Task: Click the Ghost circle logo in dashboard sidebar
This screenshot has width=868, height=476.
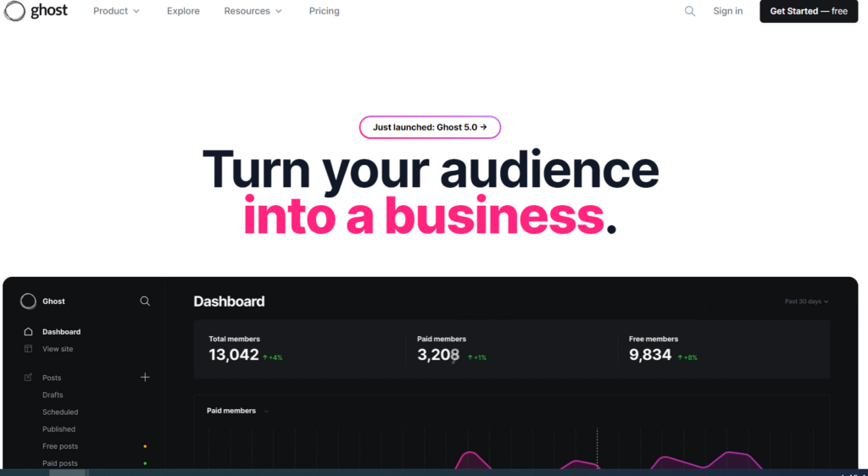Action: (x=29, y=302)
